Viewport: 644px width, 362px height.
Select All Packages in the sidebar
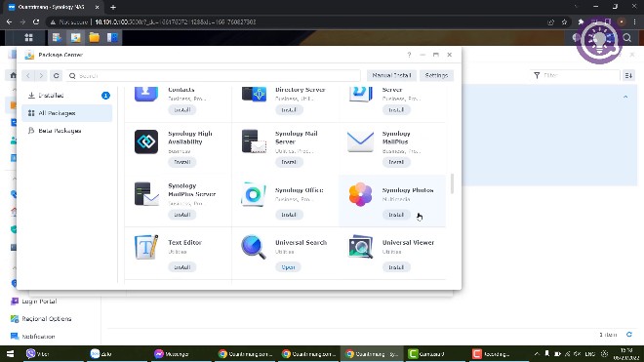tap(67, 113)
